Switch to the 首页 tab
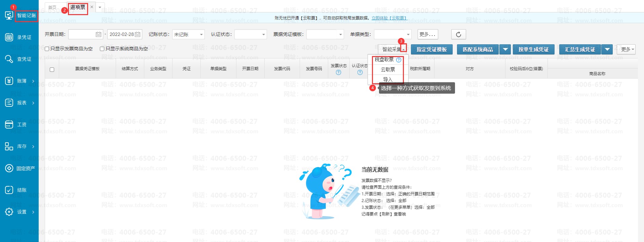This screenshot has height=242, width=644. click(x=52, y=7)
